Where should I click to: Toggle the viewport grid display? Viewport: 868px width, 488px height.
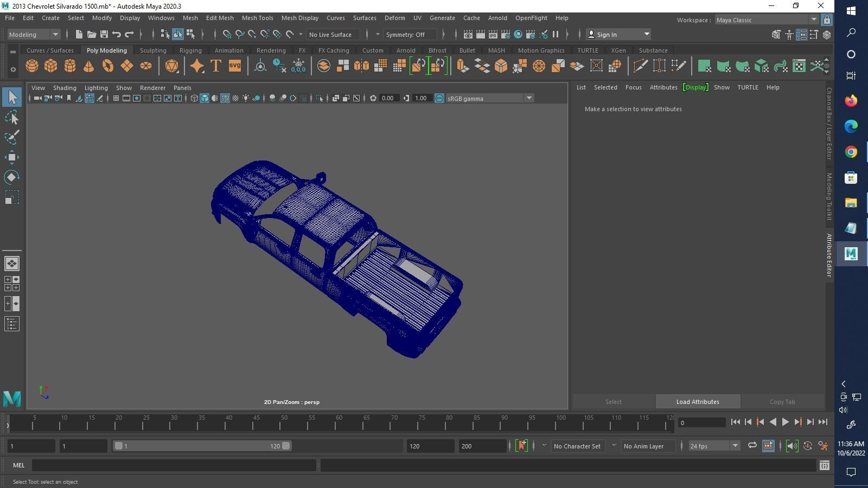pyautogui.click(x=116, y=98)
